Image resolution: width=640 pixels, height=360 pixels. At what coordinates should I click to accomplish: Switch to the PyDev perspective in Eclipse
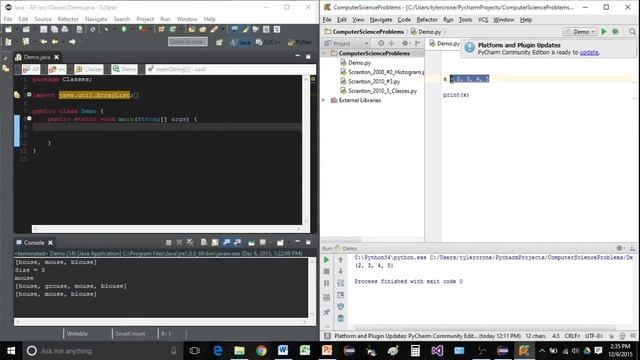(300, 42)
